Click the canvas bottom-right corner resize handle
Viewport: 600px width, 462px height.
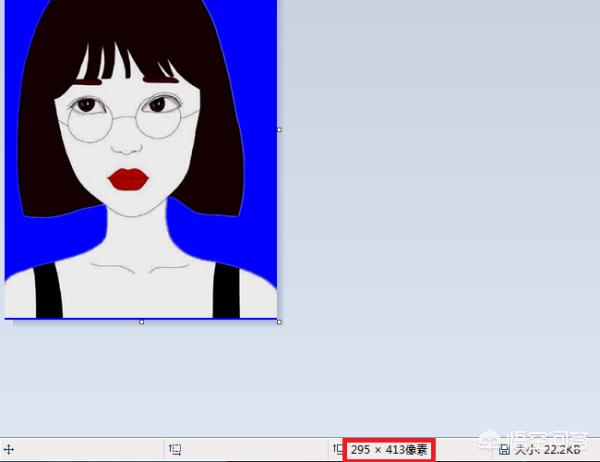[279, 322]
